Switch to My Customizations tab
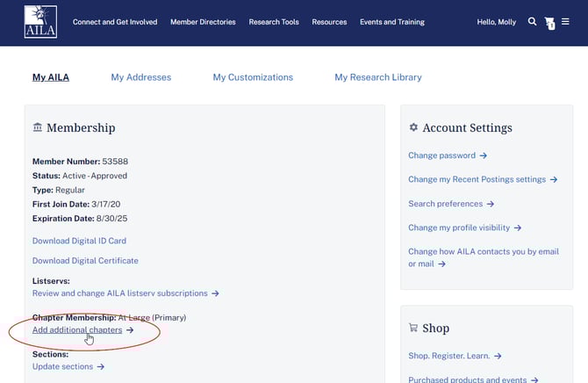The height and width of the screenshot is (383, 588). (x=253, y=77)
